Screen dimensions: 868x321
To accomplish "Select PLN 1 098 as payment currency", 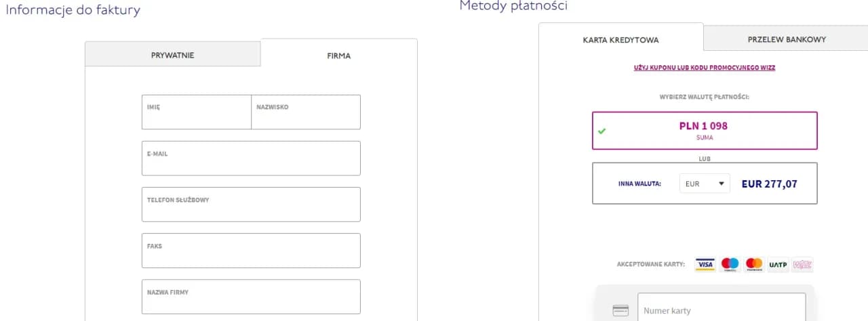I will tap(704, 131).
